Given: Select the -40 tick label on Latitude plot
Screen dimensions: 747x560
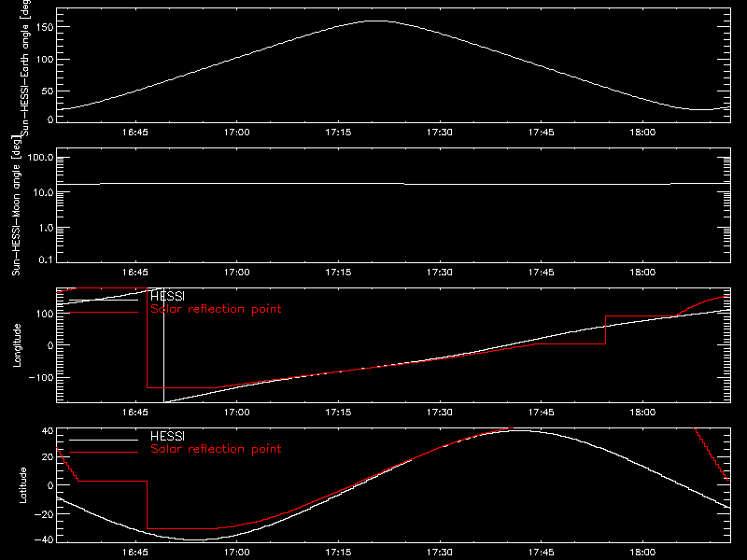Looking at the screenshot, I should [x=44, y=540].
